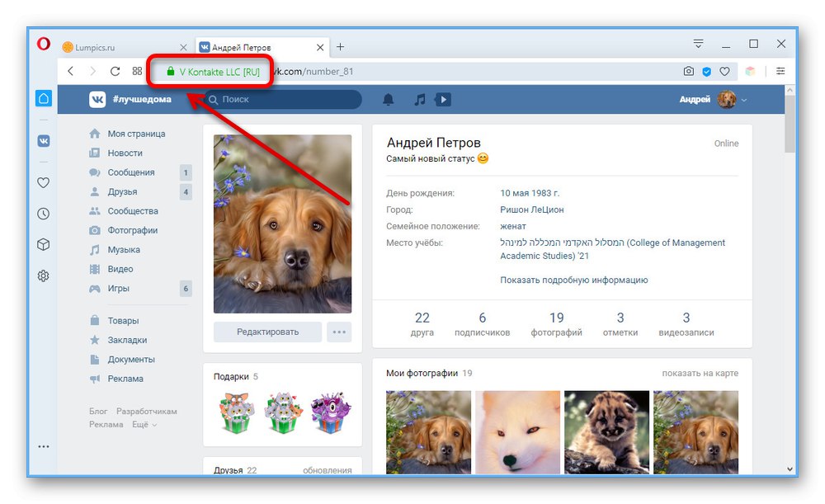
Task: Open Opera easy setup sliders icon
Action: (780, 71)
